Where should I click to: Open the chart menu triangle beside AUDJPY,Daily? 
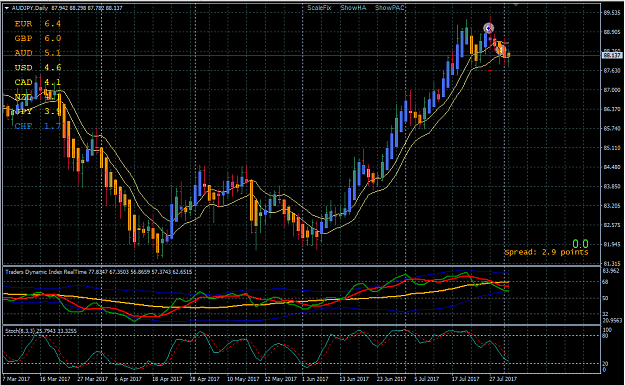pos(7,8)
